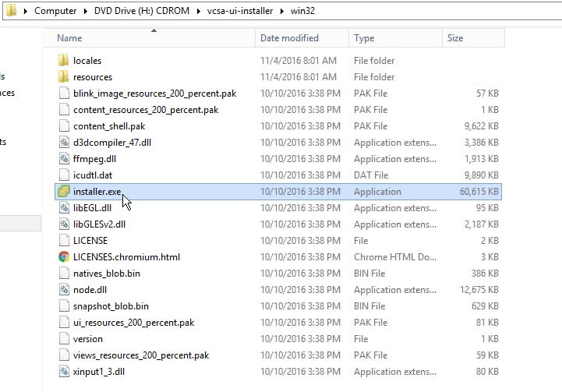
Task: Navigate to Computer in the address bar
Action: tap(55, 12)
